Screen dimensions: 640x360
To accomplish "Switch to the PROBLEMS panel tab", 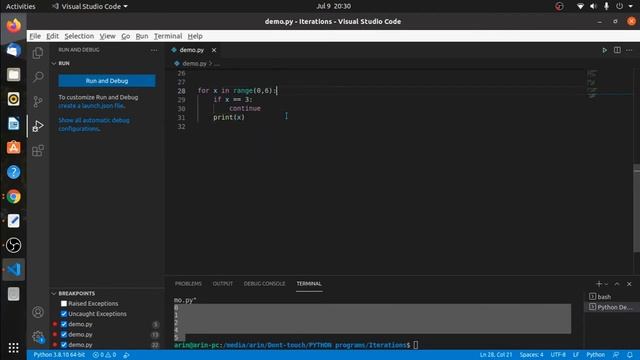I will click(x=188, y=284).
